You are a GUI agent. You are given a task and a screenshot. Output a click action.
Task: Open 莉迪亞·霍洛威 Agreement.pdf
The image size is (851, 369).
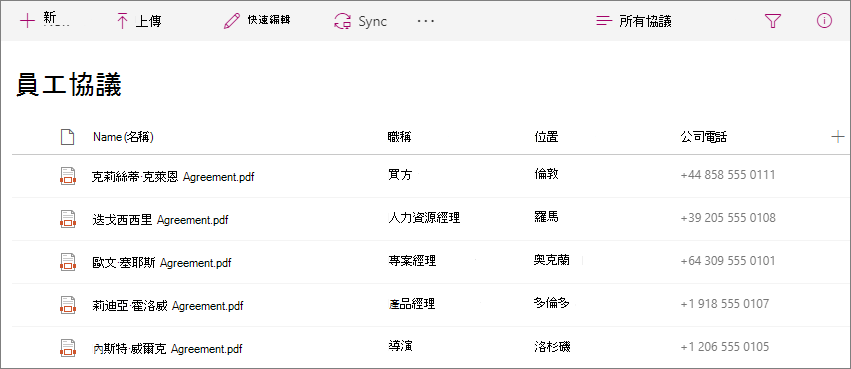[x=167, y=306]
